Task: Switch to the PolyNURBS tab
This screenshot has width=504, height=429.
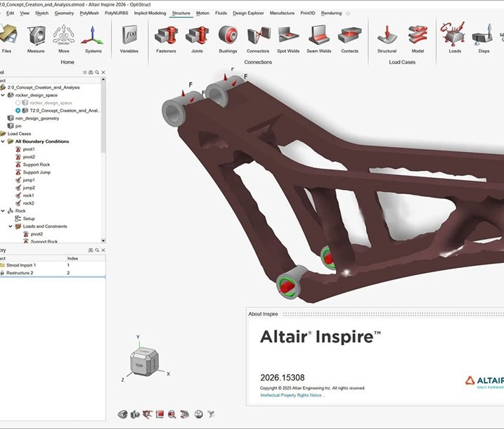Action: click(x=117, y=13)
